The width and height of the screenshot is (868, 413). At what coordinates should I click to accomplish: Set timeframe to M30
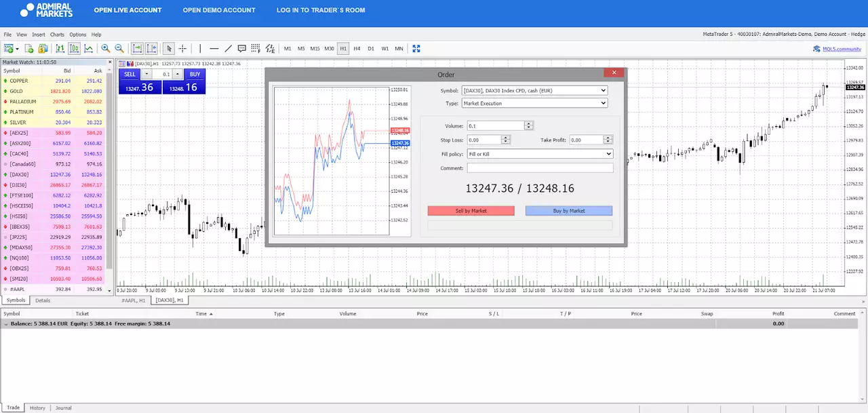click(x=329, y=48)
